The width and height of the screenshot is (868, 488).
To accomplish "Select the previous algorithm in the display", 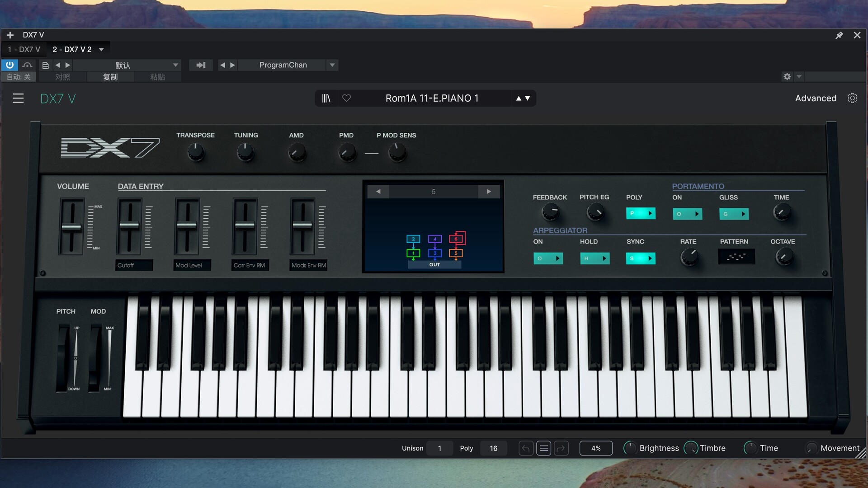I will coord(378,192).
